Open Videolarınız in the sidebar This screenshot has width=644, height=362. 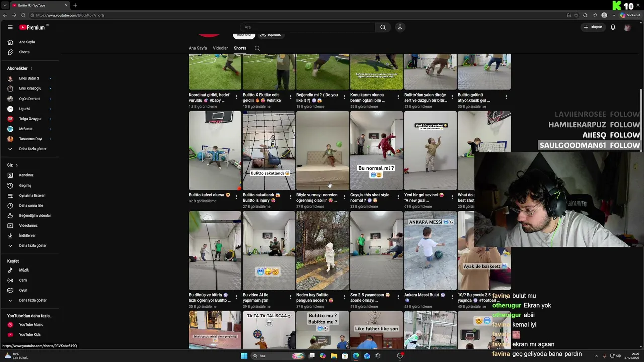pos(29,226)
